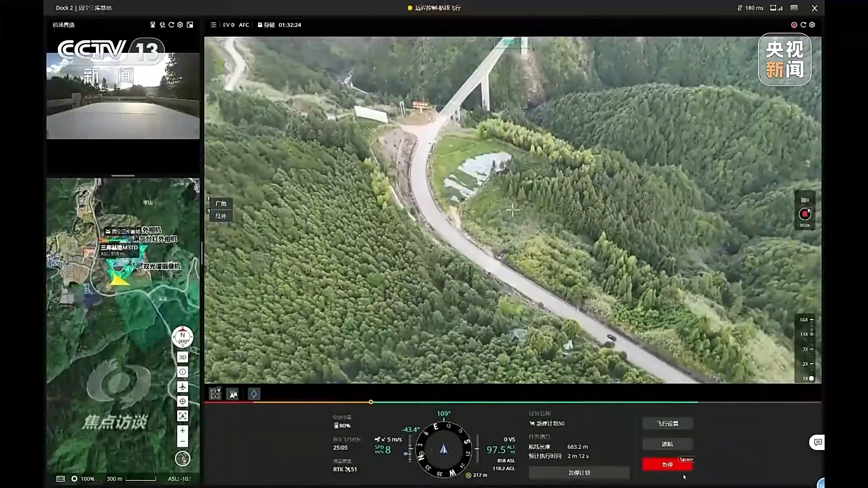Zoom in the map with plus
This screenshot has height=488, width=868.
click(182, 431)
